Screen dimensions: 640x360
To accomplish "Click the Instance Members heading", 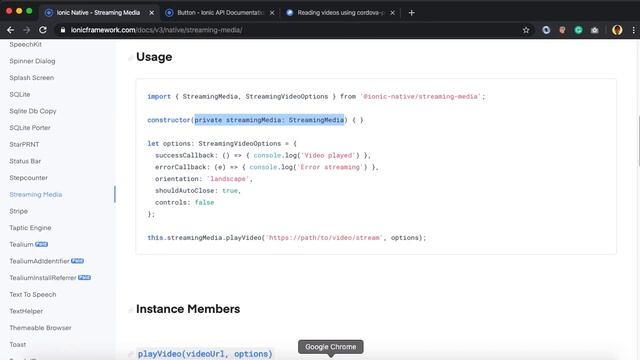I will point(188,309).
